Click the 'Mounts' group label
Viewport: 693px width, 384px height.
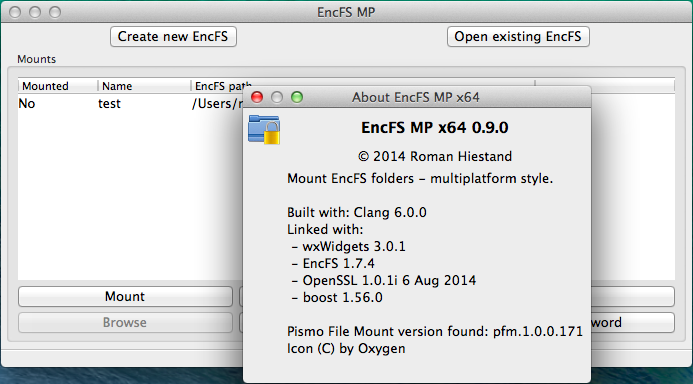(37, 59)
